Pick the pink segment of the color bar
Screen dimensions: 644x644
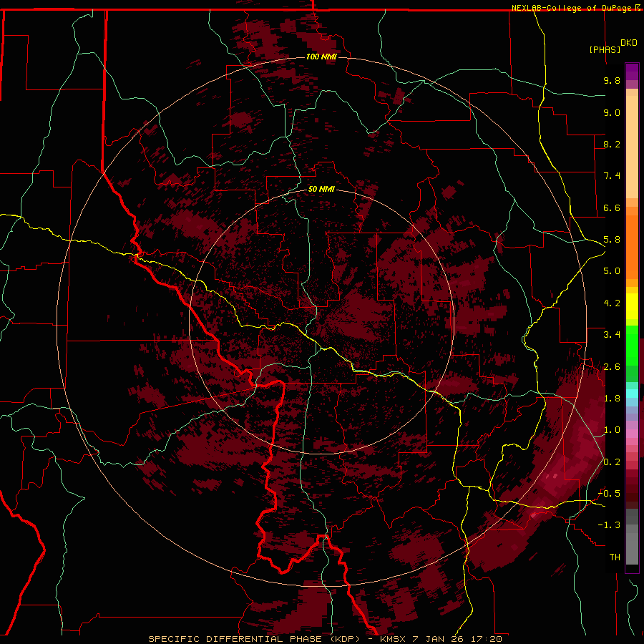coord(632,434)
